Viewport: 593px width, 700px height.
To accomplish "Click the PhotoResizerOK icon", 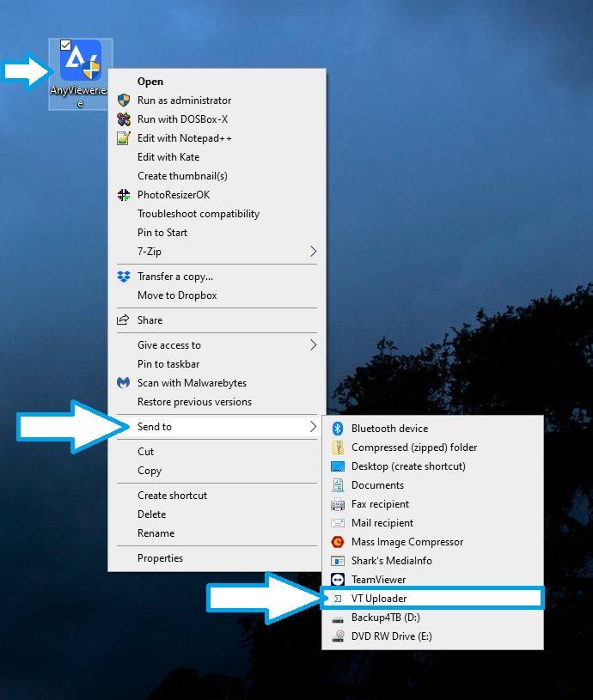I will [x=124, y=195].
